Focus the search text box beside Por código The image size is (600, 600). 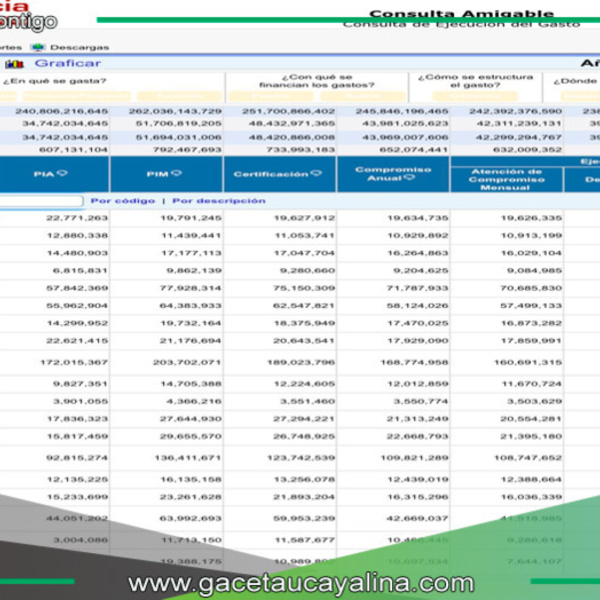click(x=41, y=201)
